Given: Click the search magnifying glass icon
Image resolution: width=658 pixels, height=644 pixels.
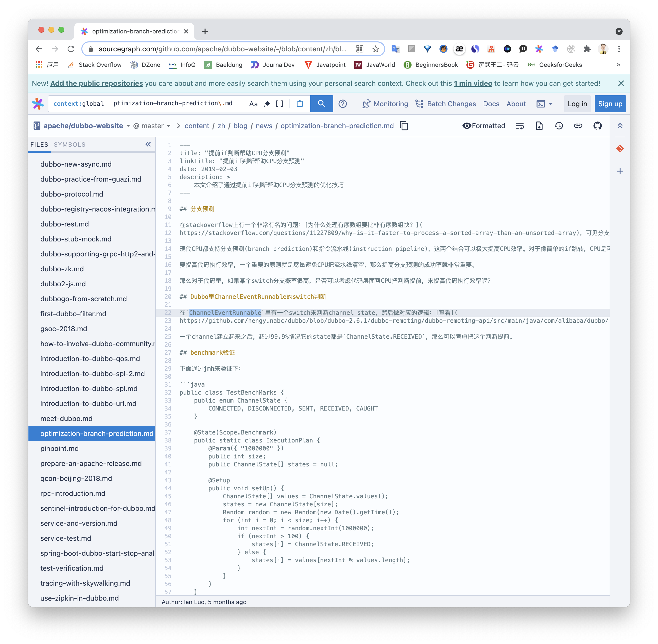Looking at the screenshot, I should (322, 104).
